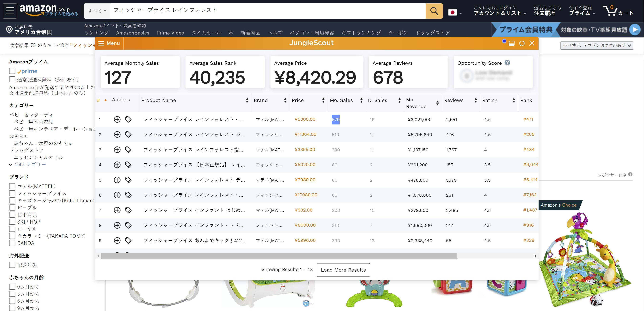Image resolution: width=644 pixels, height=311 pixels.
Task: Open row 1 product name link
Action: [193, 119]
